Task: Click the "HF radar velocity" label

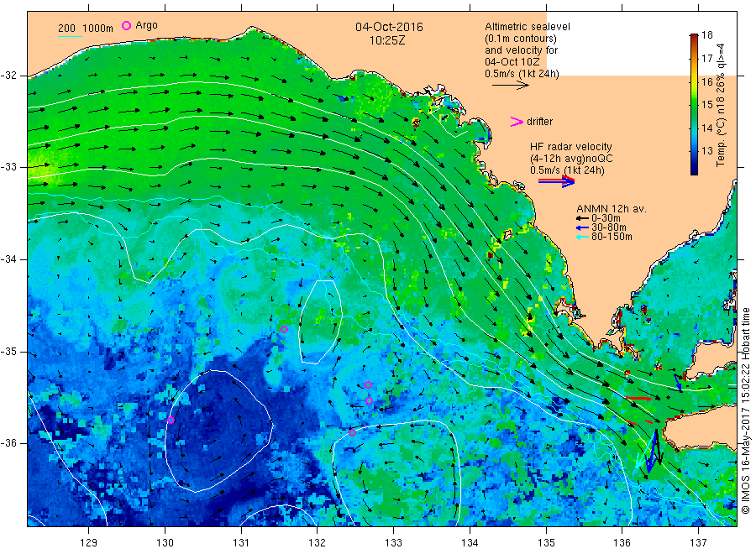Action: 571,146
